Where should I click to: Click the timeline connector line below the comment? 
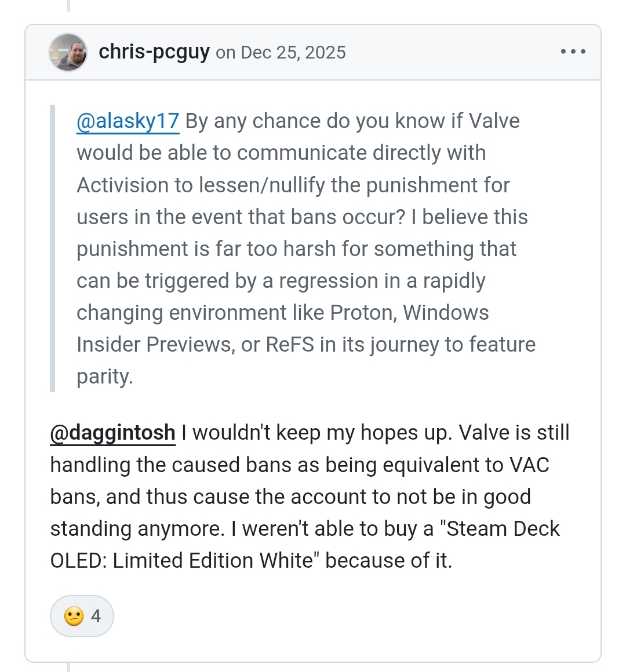coord(68,667)
